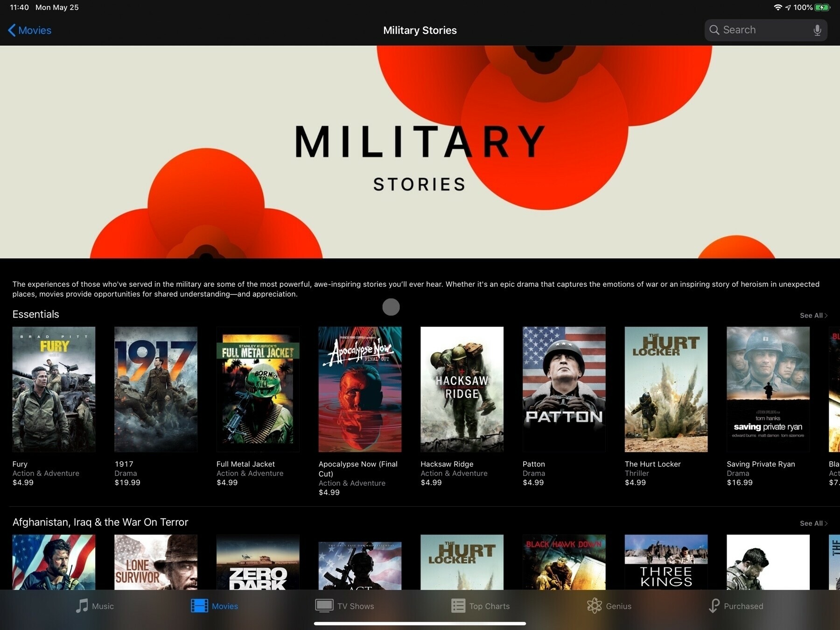Tap the search magnifier icon
The height and width of the screenshot is (630, 840).
point(714,30)
